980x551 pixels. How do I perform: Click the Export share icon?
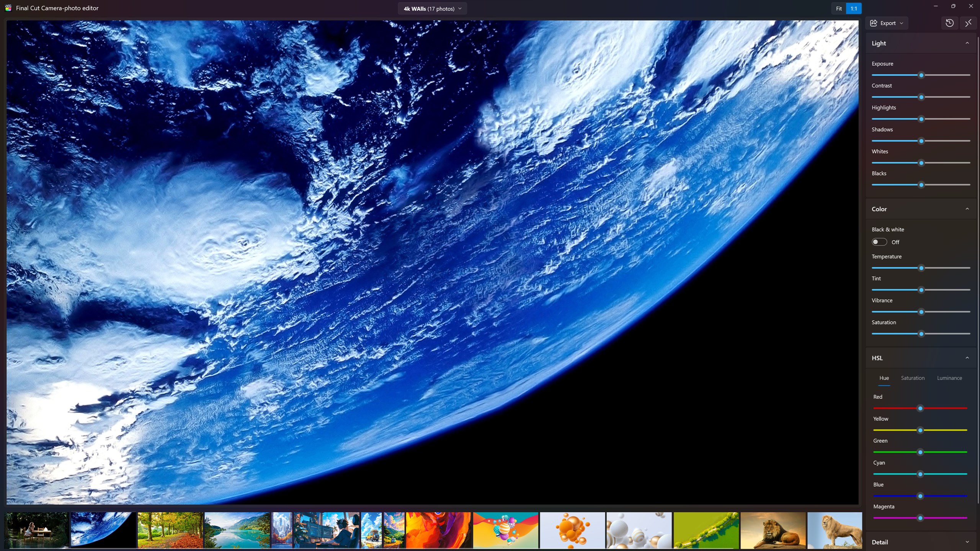(873, 23)
